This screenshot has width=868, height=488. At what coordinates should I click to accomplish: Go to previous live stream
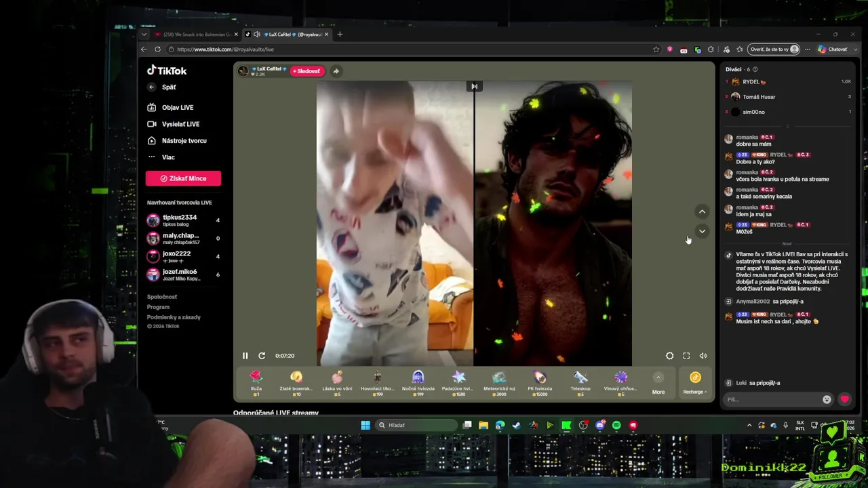[x=702, y=211]
